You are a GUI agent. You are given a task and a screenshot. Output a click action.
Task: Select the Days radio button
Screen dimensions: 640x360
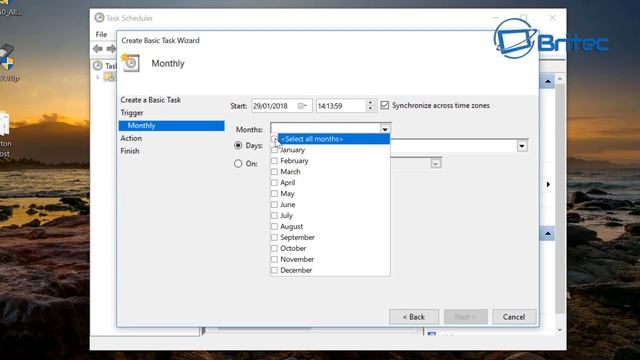point(238,145)
